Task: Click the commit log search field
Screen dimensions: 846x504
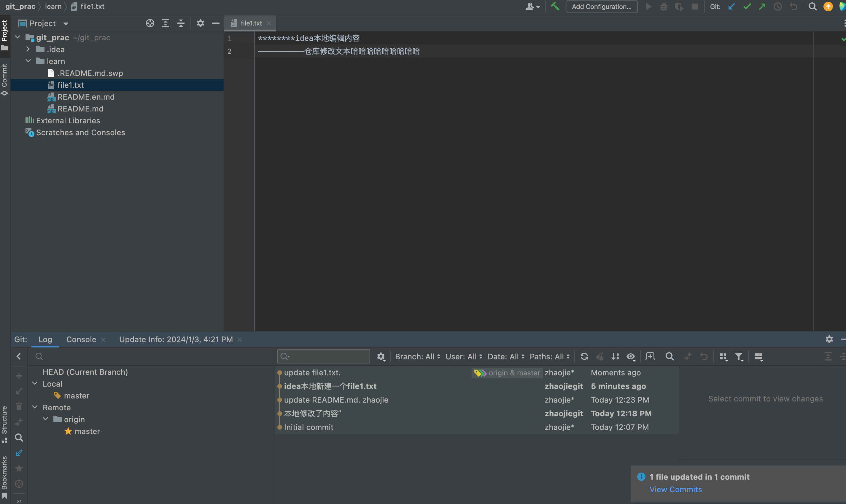Action: coord(323,356)
